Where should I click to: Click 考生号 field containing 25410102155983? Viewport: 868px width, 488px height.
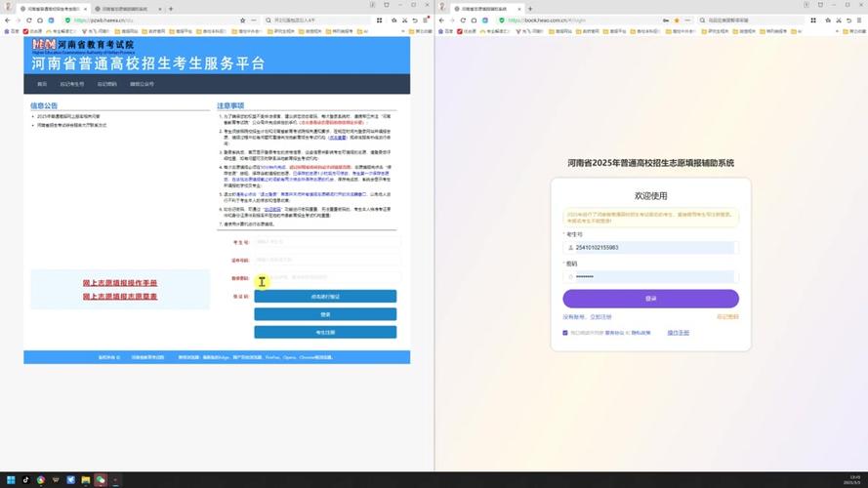click(650, 247)
